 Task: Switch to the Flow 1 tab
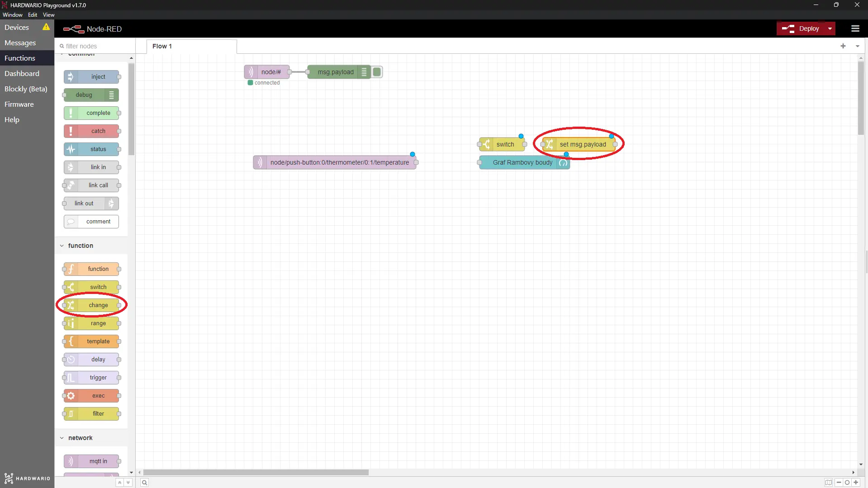[191, 46]
